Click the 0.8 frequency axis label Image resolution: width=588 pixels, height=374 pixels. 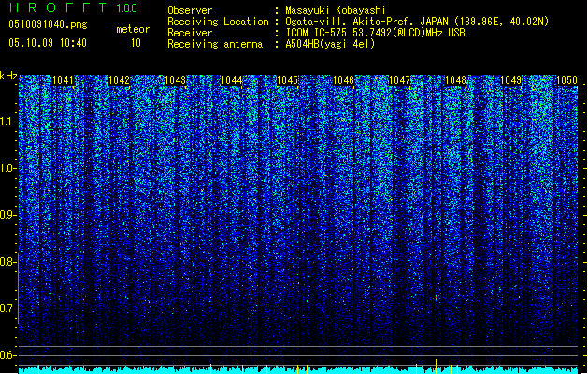7,262
